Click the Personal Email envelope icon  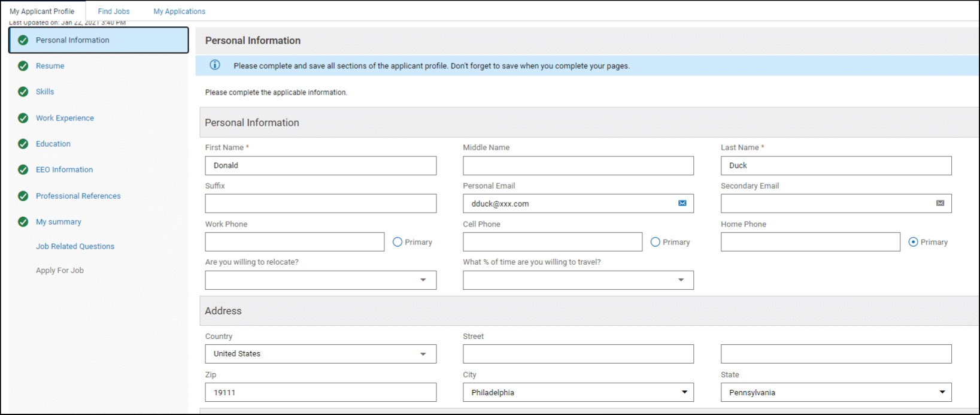pyautogui.click(x=682, y=204)
